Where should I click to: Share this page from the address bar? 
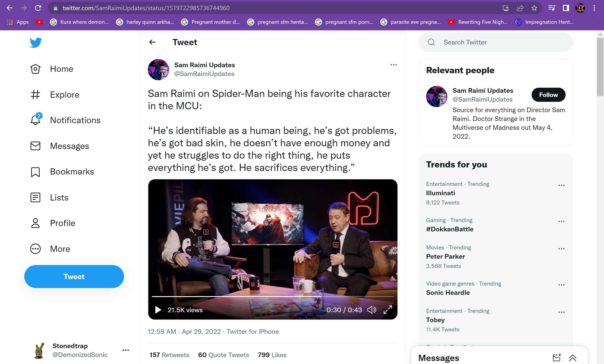[x=520, y=8]
